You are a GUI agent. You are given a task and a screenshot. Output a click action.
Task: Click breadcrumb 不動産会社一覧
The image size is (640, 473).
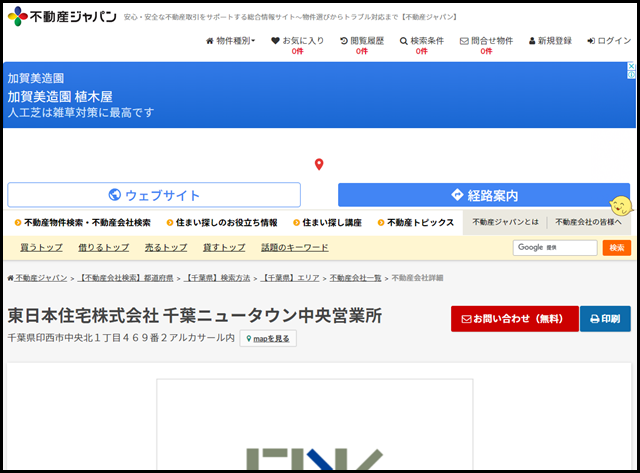point(356,278)
